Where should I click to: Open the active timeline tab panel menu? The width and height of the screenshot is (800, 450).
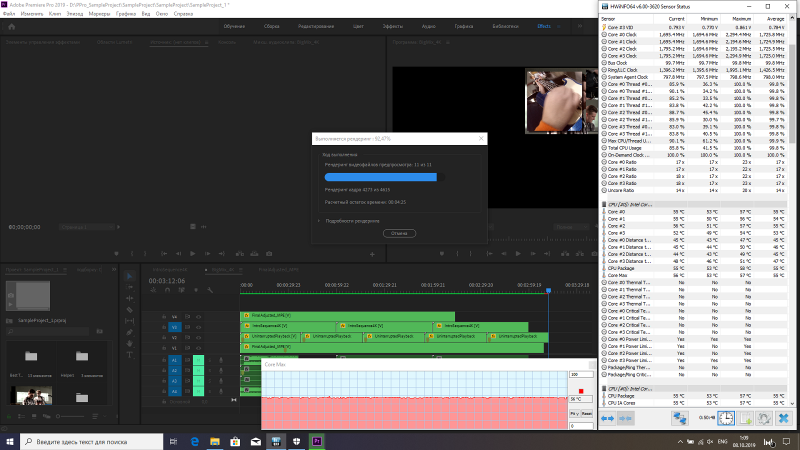(x=240, y=270)
